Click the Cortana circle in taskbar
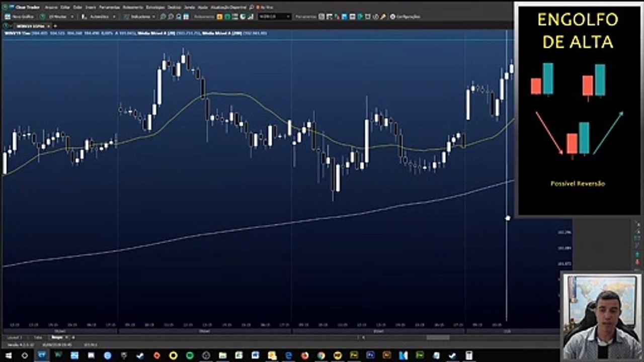This screenshot has height=362, width=644. click(x=25, y=355)
